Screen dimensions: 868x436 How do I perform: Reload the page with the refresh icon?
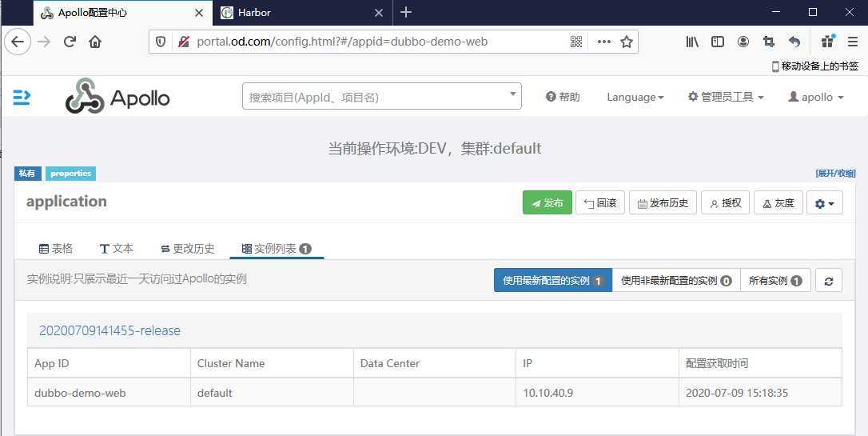pos(70,42)
